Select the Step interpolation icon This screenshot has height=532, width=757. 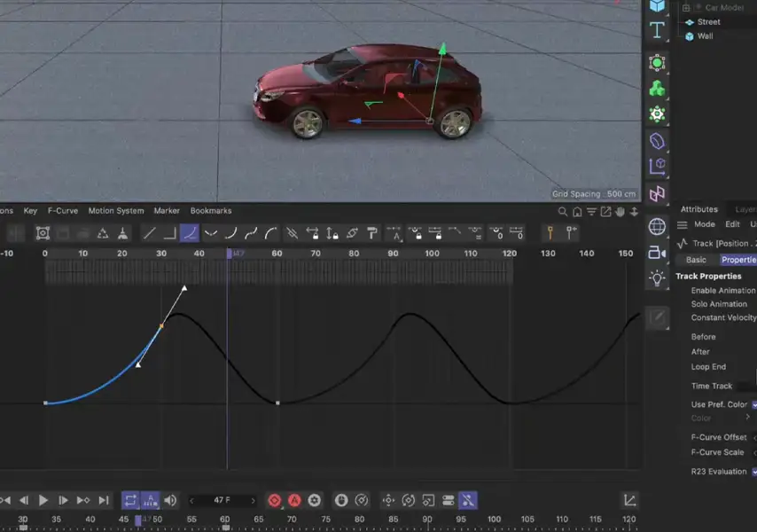[168, 234]
